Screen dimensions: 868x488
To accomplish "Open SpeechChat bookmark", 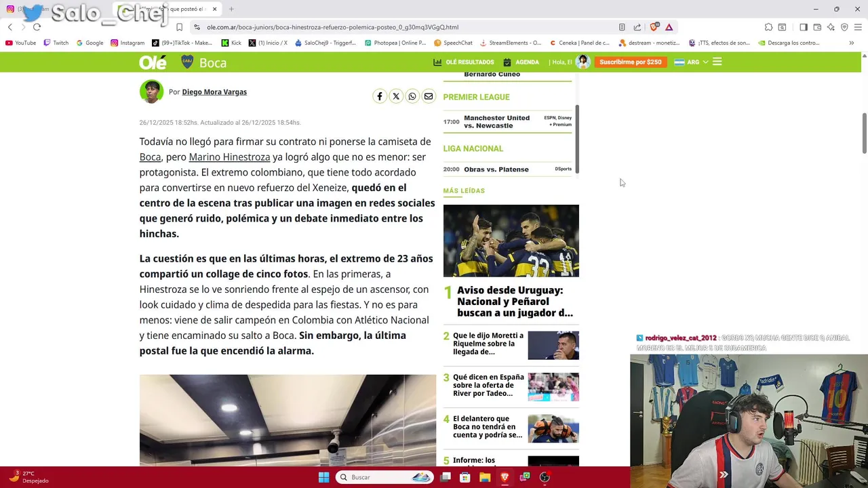I will (x=453, y=43).
